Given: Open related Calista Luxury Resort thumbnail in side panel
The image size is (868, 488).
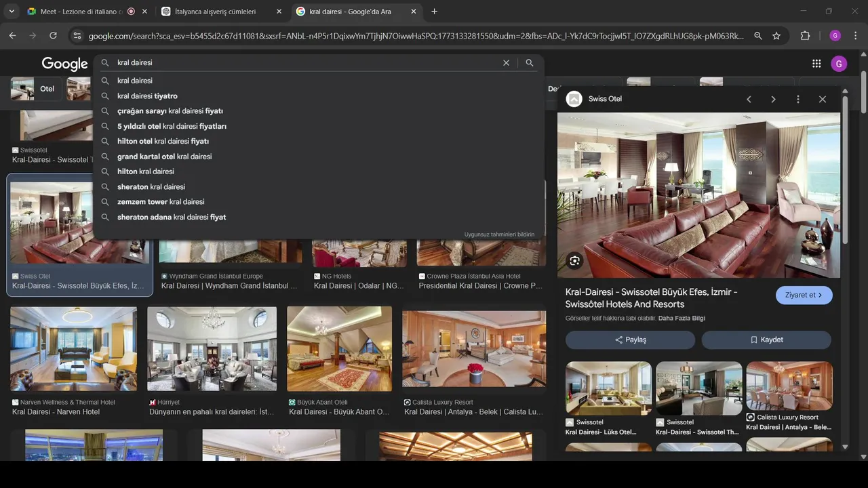Looking at the screenshot, I should (789, 386).
